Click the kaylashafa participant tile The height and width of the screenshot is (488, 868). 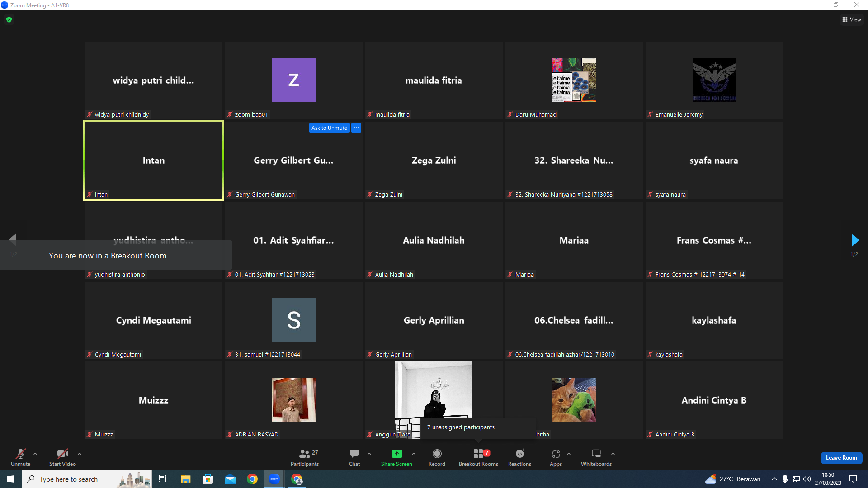714,320
